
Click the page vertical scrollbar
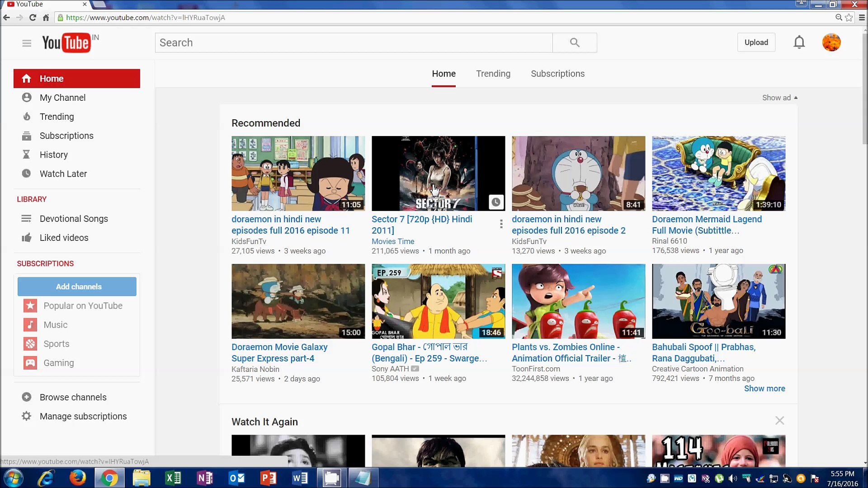click(864, 88)
